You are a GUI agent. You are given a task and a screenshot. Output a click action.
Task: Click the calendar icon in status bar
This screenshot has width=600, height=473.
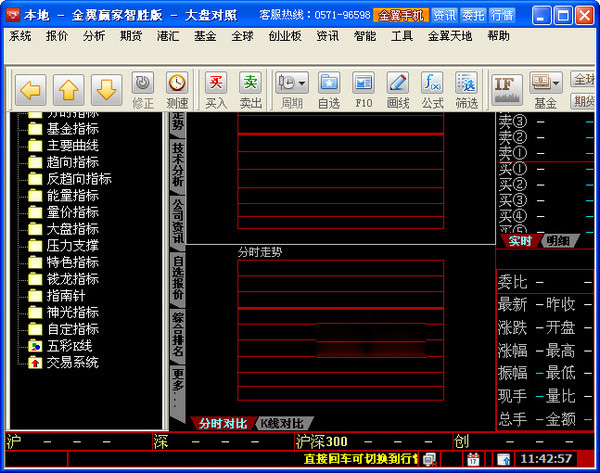473,459
